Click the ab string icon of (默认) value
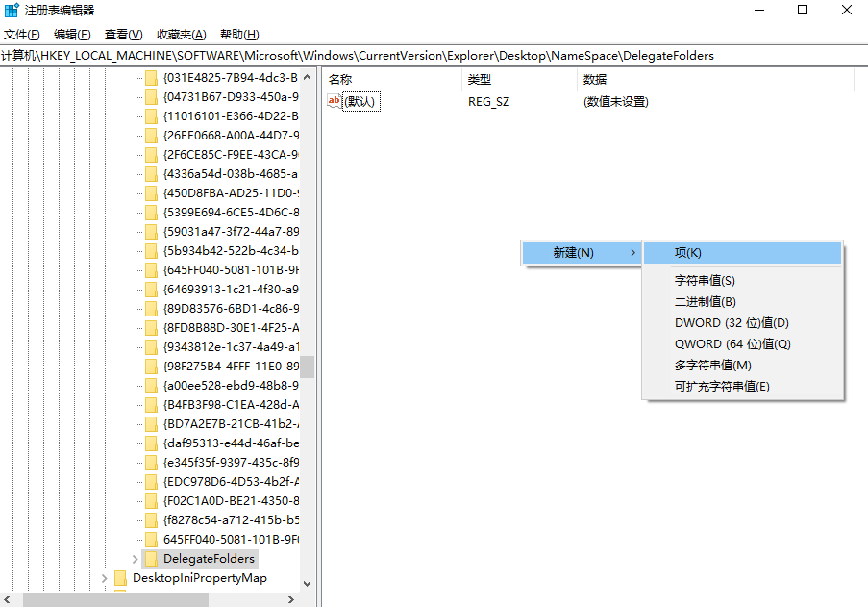The image size is (868, 607). pos(335,101)
